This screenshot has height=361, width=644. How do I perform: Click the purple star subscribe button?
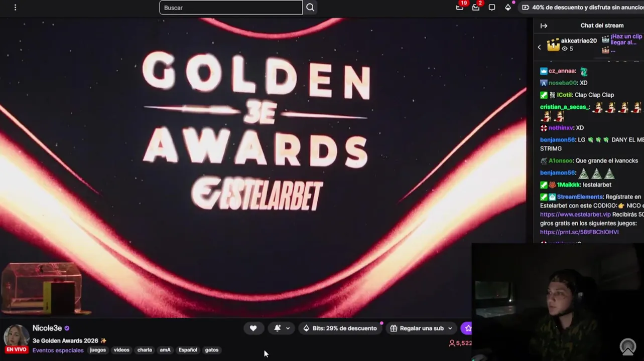tap(467, 328)
